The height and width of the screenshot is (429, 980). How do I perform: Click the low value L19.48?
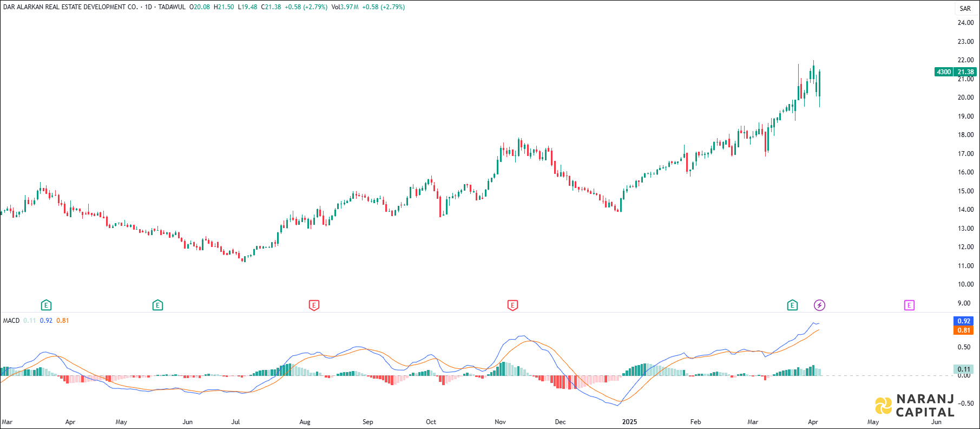point(248,7)
